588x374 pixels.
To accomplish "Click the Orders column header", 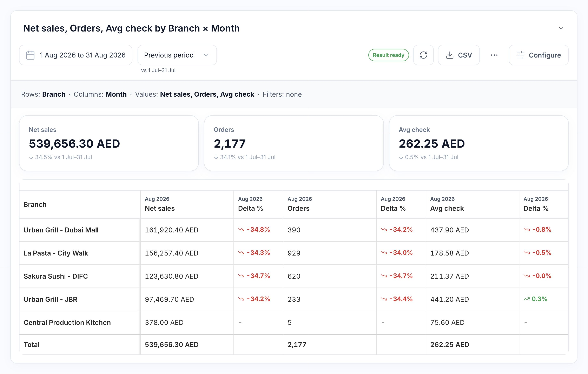I will point(330,204).
